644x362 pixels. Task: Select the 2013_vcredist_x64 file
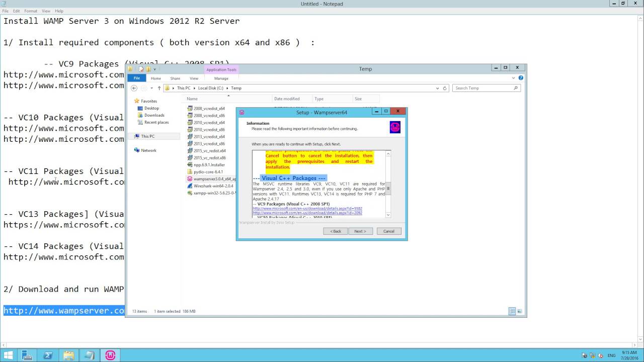point(209,137)
